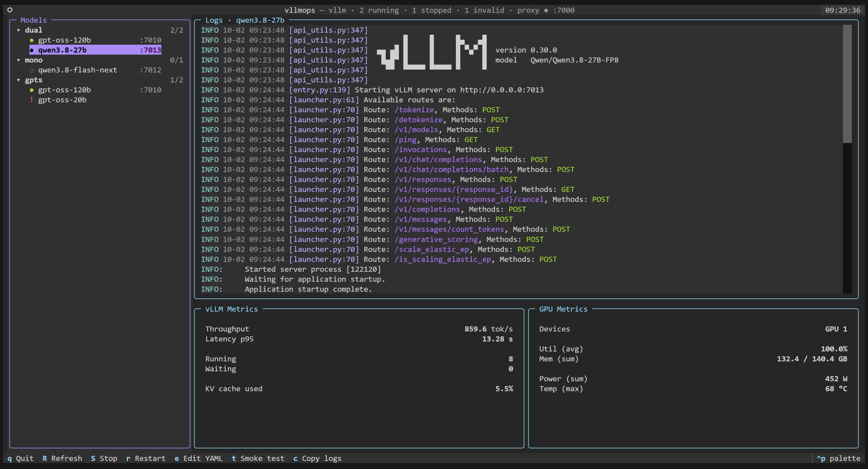The width and height of the screenshot is (868, 469).
Task: Click the circle icon in the top-left header
Action: click(10, 10)
